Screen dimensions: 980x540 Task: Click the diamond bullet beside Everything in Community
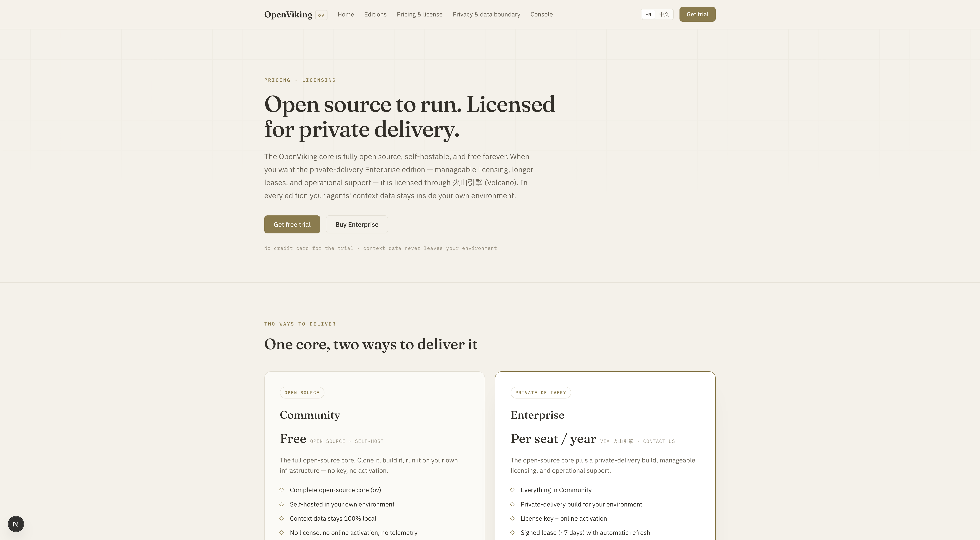512,490
